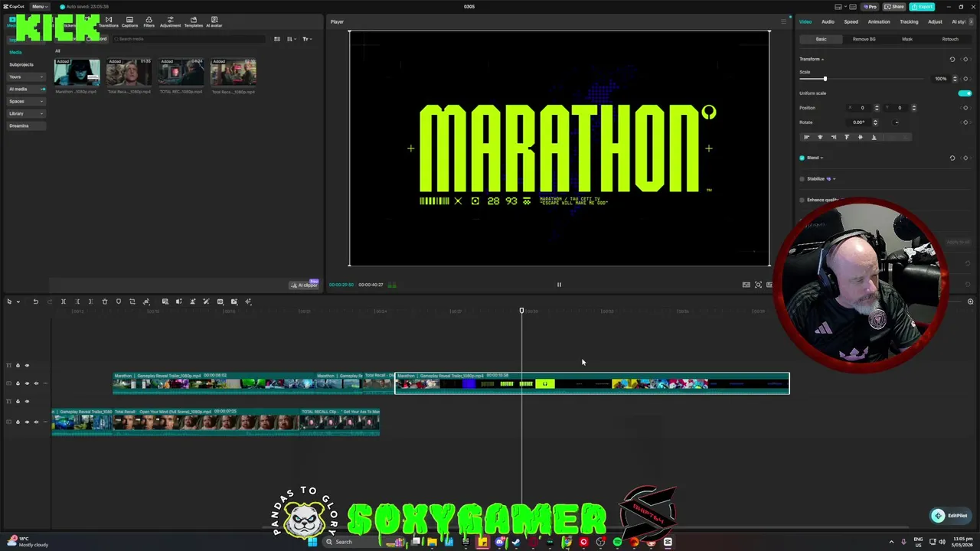Viewport: 980px width, 551px height.
Task: Switch to the Adjust tab
Action: [935, 21]
